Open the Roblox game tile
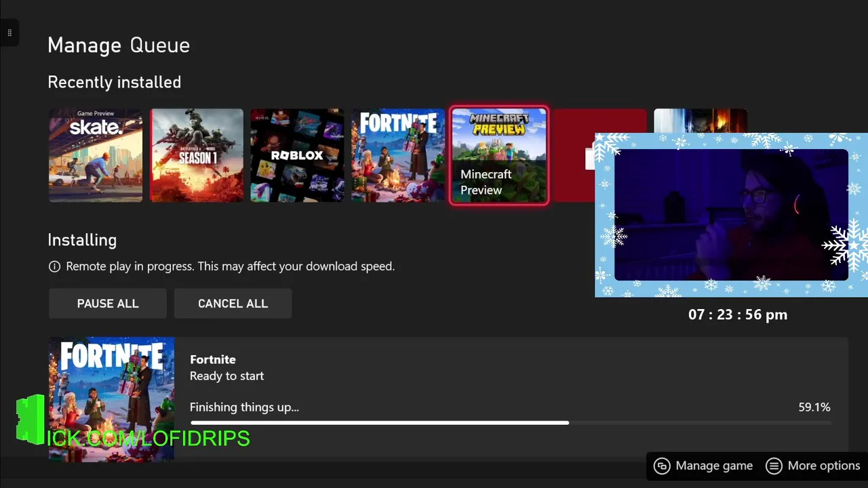The image size is (868, 488). pos(297,155)
